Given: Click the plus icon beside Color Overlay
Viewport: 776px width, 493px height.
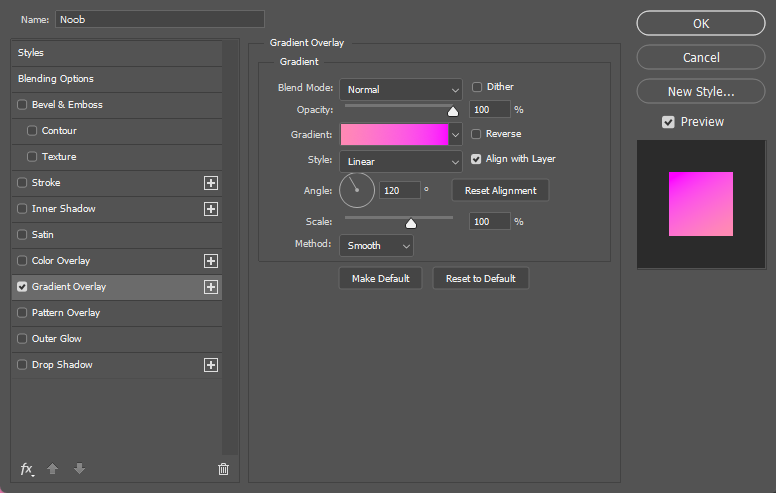Looking at the screenshot, I should 211,261.
